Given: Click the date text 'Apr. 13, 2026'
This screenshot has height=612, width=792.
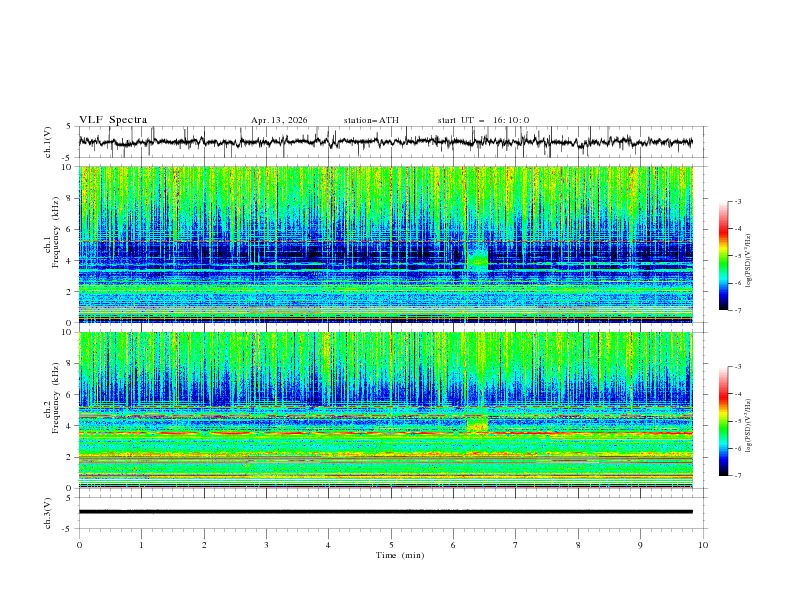Looking at the screenshot, I should (279, 120).
